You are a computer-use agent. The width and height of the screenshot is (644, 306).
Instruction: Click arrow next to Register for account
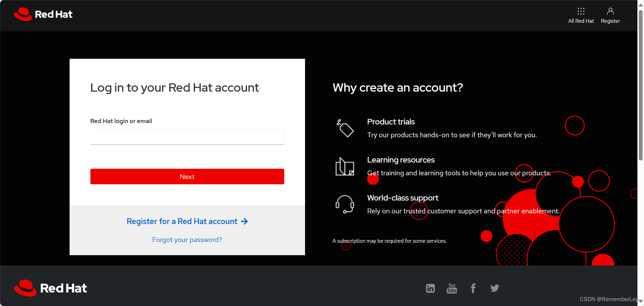tap(244, 221)
